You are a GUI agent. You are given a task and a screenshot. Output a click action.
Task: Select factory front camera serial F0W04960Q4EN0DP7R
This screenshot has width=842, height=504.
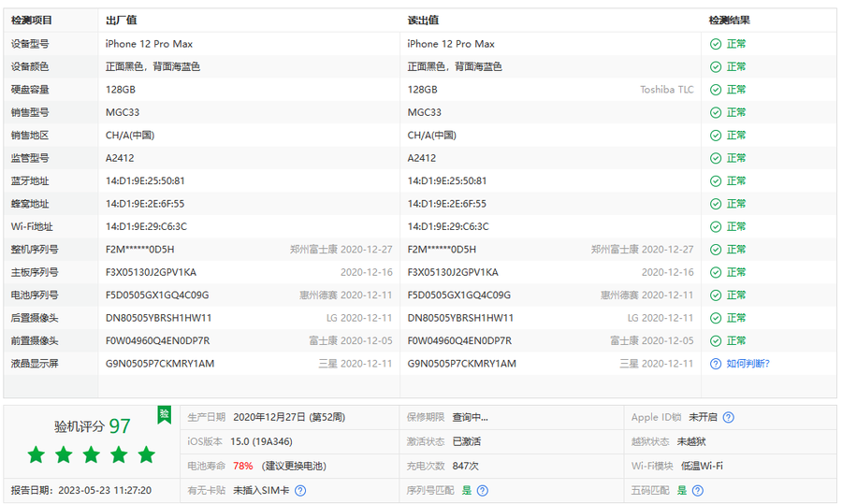click(x=158, y=340)
